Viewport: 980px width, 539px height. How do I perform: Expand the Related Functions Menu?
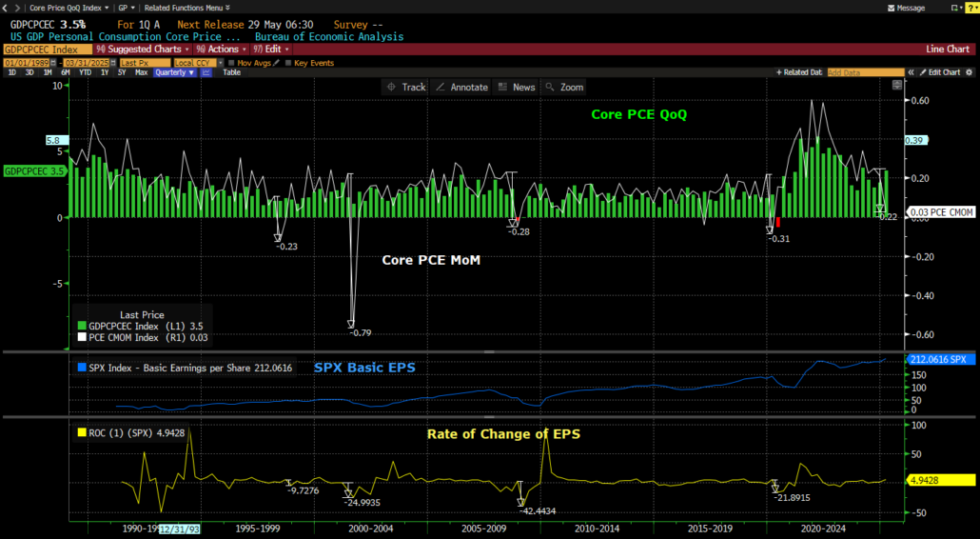tap(186, 8)
